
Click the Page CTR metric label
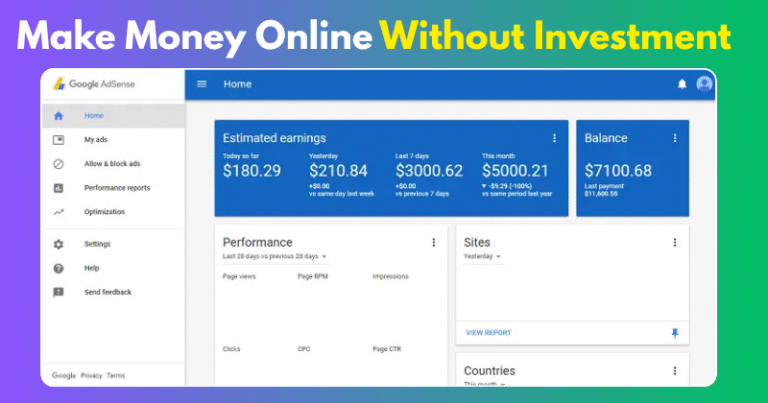386,349
